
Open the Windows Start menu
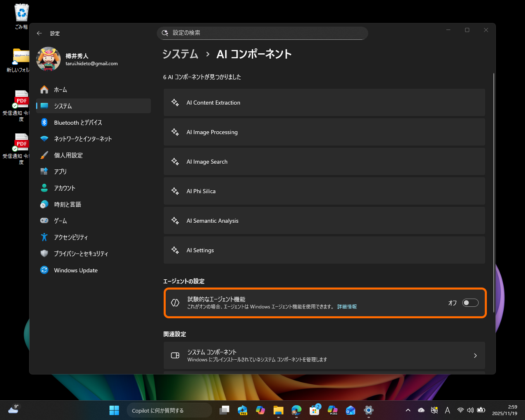pos(114,410)
